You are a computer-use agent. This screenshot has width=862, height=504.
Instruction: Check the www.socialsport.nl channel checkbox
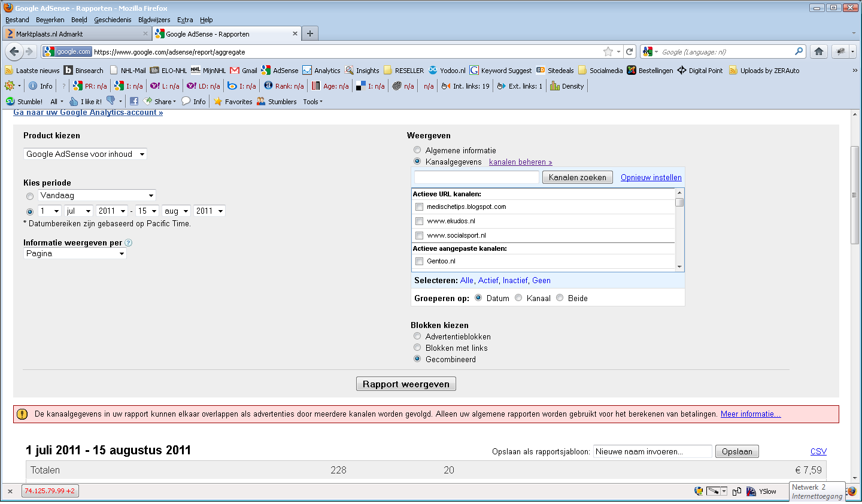(419, 236)
